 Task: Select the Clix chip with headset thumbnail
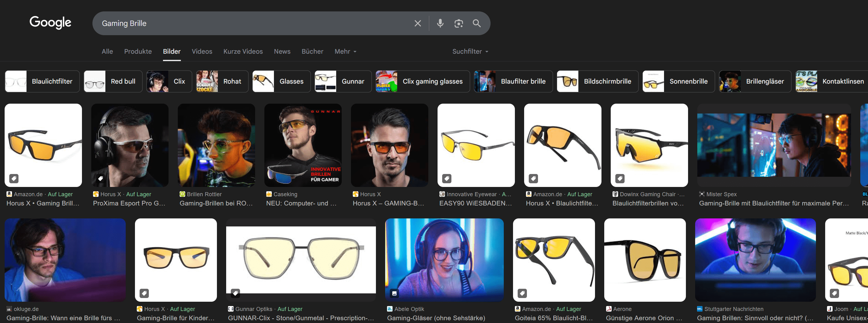click(169, 81)
